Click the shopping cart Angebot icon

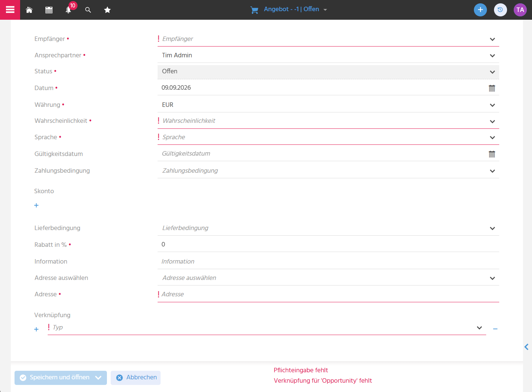[254, 10]
